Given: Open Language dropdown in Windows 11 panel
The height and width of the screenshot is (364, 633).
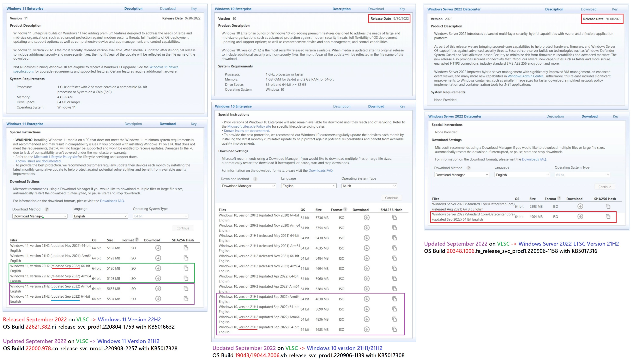Looking at the screenshot, I should click(100, 216).
